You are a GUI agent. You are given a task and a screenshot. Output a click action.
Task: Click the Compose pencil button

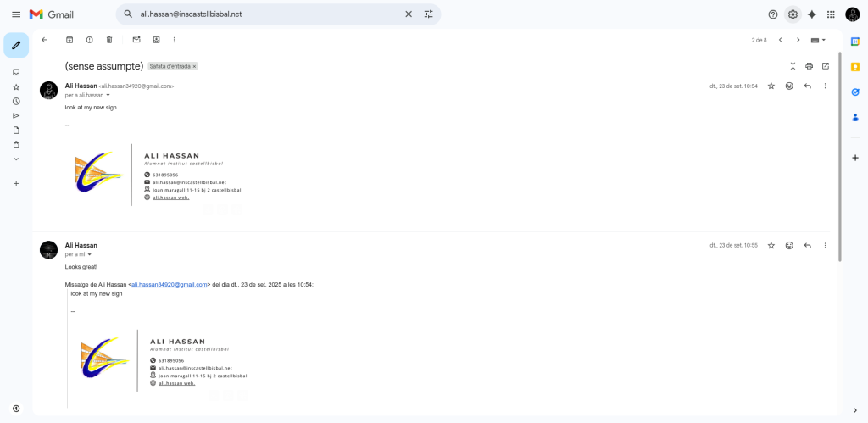tap(16, 45)
